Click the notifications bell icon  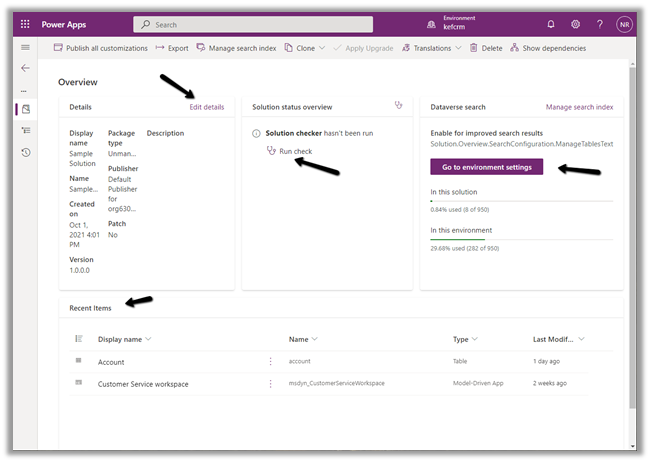(551, 24)
